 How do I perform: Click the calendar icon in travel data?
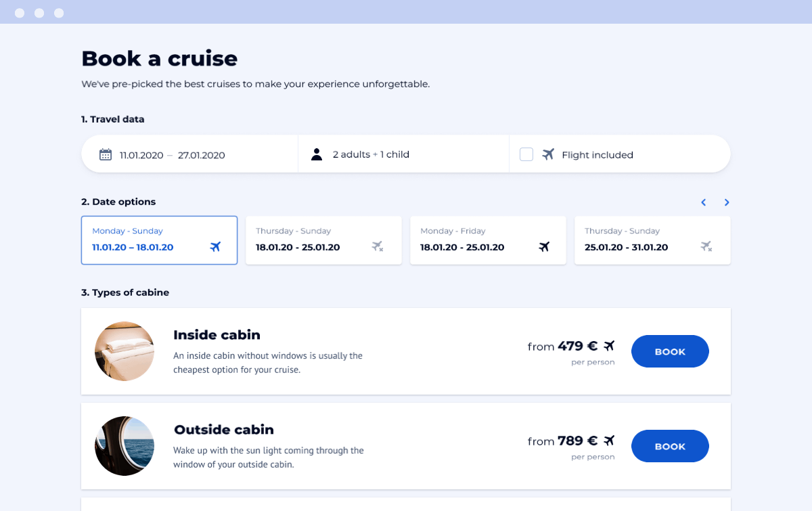(106, 154)
